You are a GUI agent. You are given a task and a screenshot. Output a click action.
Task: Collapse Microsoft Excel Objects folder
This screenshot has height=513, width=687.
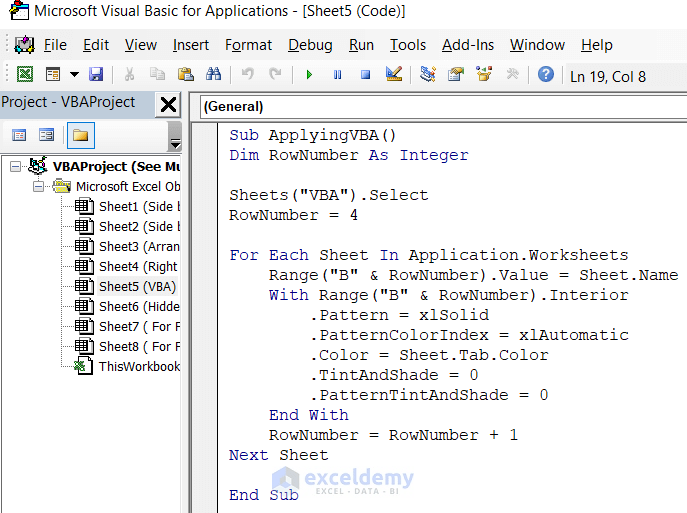tap(39, 187)
